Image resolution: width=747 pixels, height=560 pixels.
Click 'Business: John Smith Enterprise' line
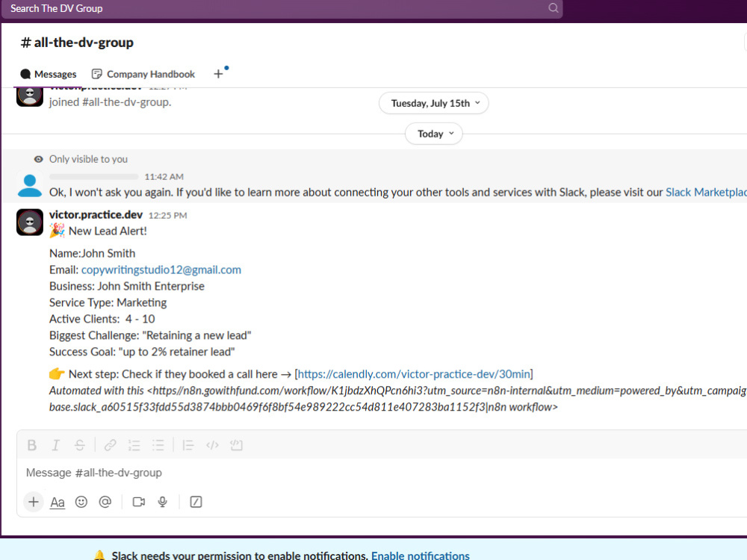127,286
